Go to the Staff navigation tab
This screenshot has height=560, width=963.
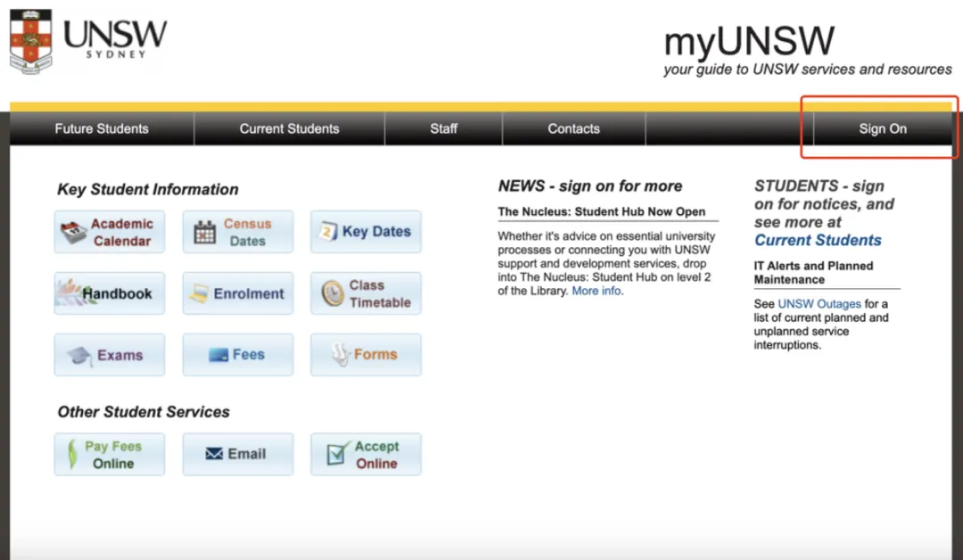tap(443, 128)
